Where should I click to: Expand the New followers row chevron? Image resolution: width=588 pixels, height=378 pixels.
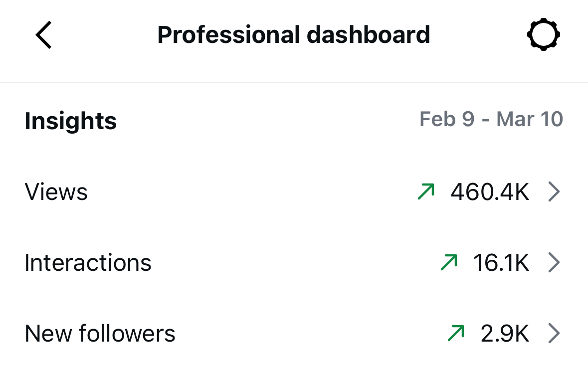pyautogui.click(x=554, y=333)
